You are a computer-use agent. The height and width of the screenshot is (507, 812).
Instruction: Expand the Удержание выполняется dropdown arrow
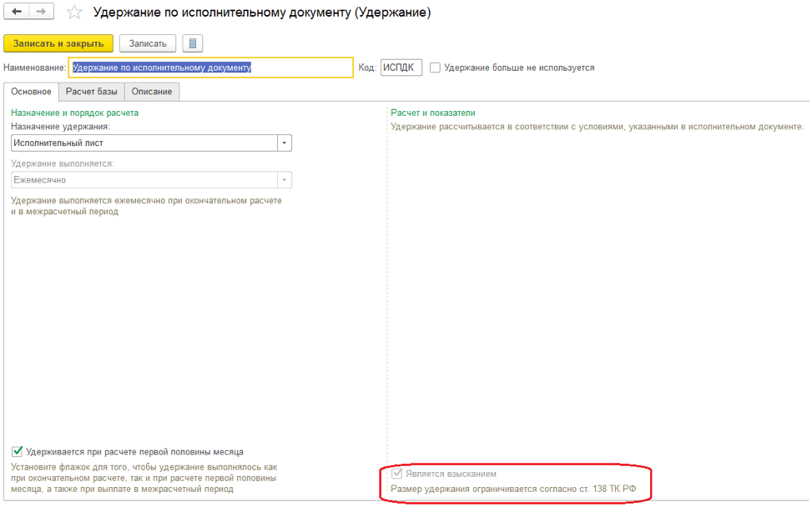285,180
